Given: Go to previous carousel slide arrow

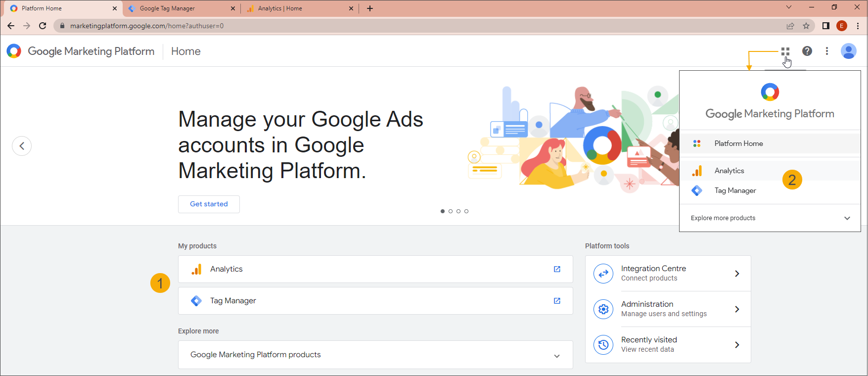Looking at the screenshot, I should click(22, 146).
